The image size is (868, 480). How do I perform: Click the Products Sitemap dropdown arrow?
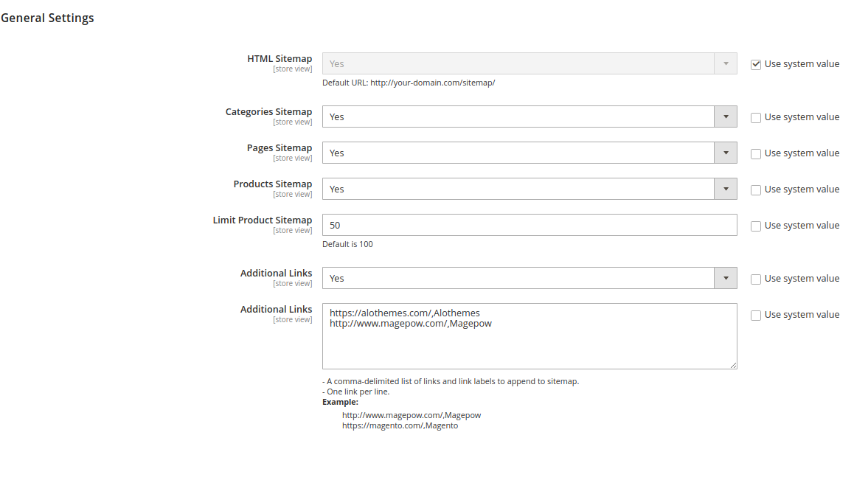point(726,189)
